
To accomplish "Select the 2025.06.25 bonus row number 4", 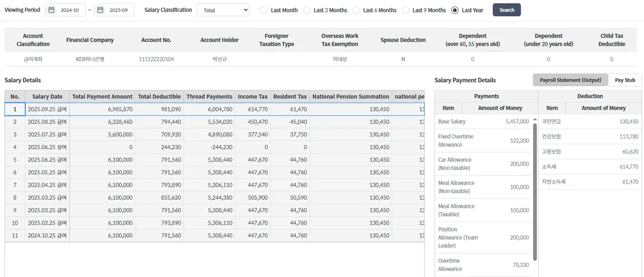I will (x=15, y=147).
